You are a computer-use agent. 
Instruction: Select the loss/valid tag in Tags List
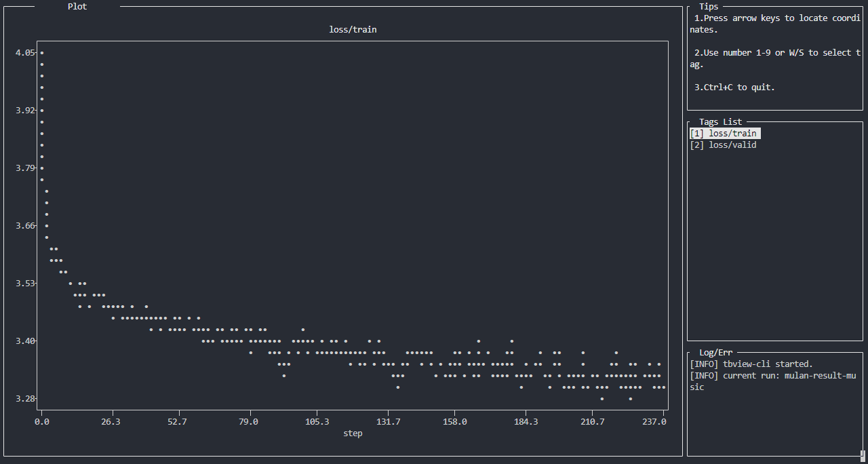(723, 145)
